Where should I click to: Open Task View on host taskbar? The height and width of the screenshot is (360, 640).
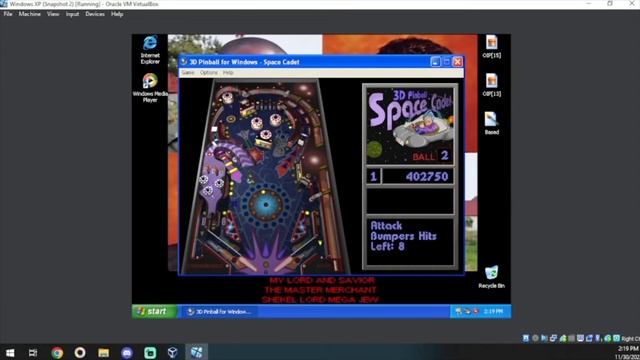tap(33, 352)
